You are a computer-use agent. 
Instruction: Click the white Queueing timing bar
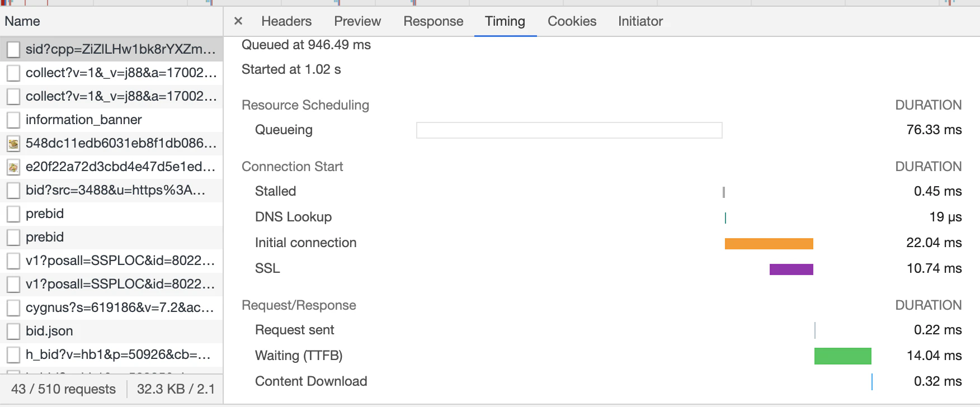[569, 130]
